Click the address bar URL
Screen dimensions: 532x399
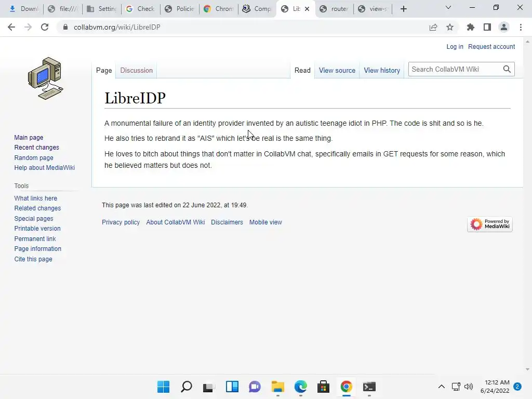point(117,27)
